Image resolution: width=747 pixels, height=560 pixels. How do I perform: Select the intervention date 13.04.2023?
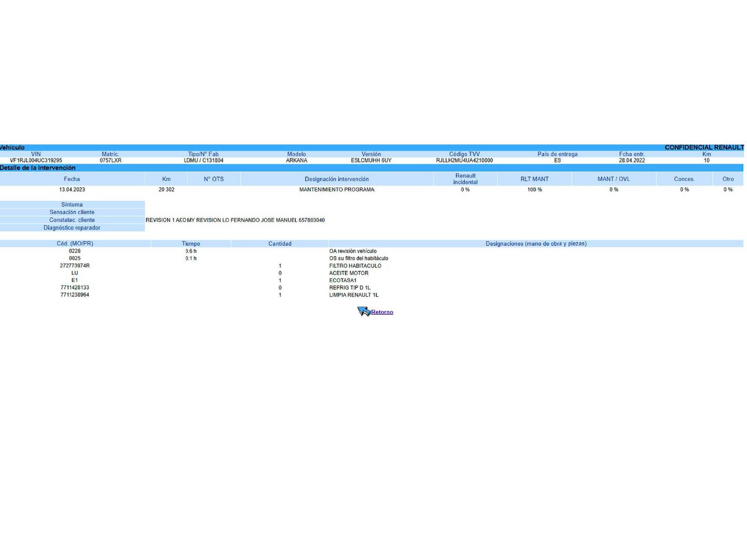(72, 190)
